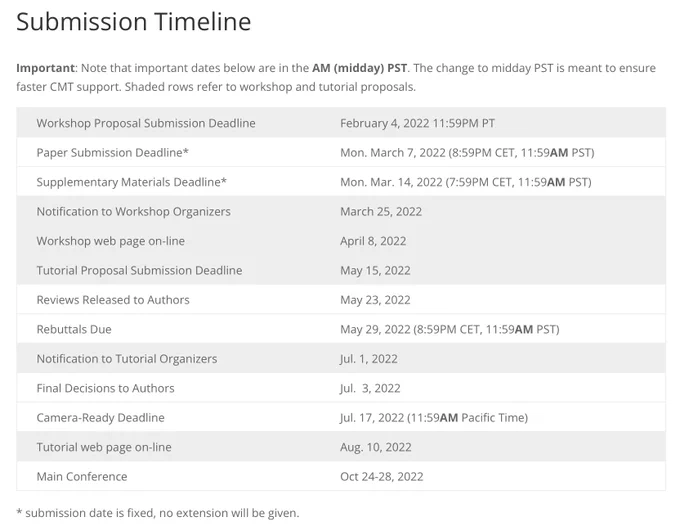Image resolution: width=680 pixels, height=526 pixels.
Task: Click the Tutorial web page on-line label
Action: (x=104, y=447)
